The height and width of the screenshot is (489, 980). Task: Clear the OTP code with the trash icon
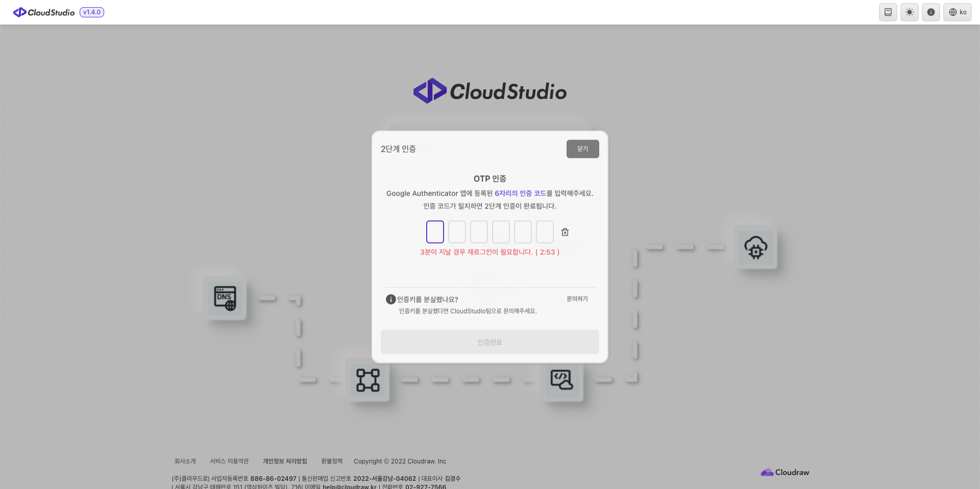tap(565, 232)
